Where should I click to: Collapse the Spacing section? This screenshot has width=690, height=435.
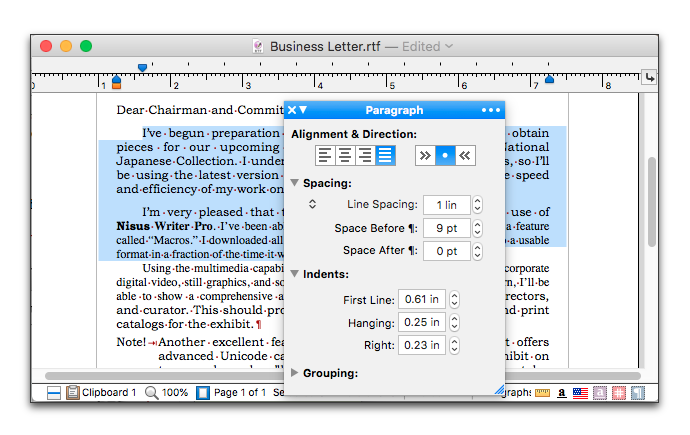[295, 183]
